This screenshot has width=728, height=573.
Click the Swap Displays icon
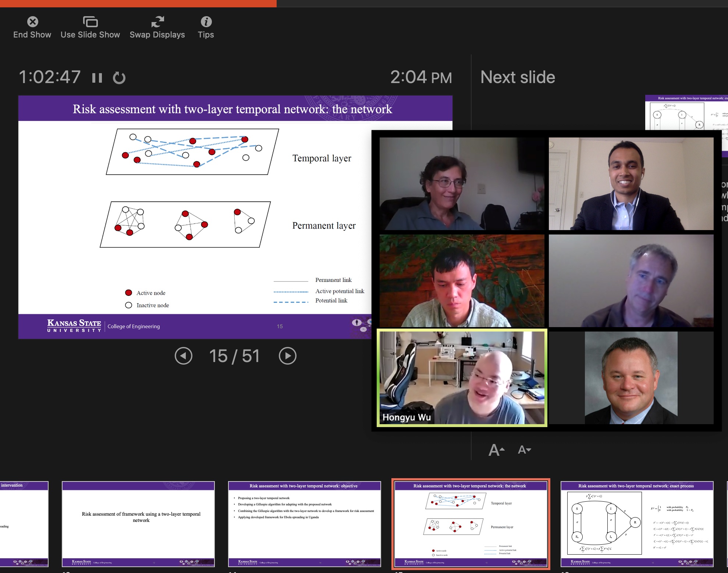pyautogui.click(x=157, y=22)
